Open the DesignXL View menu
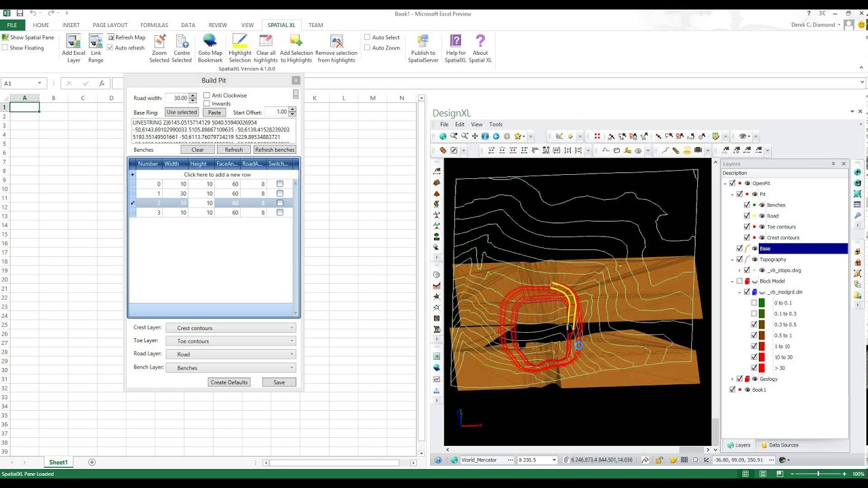Image resolution: width=868 pixels, height=488 pixels. tap(477, 125)
